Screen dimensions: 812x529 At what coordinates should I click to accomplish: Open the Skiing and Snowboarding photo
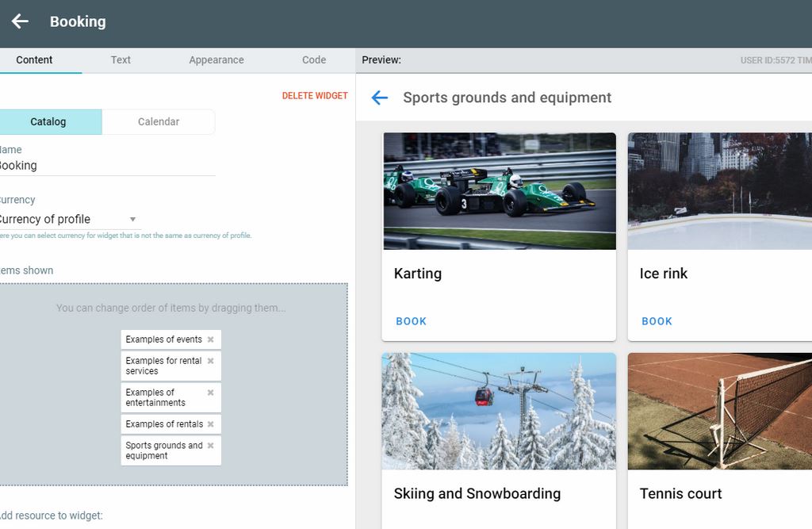[500, 412]
